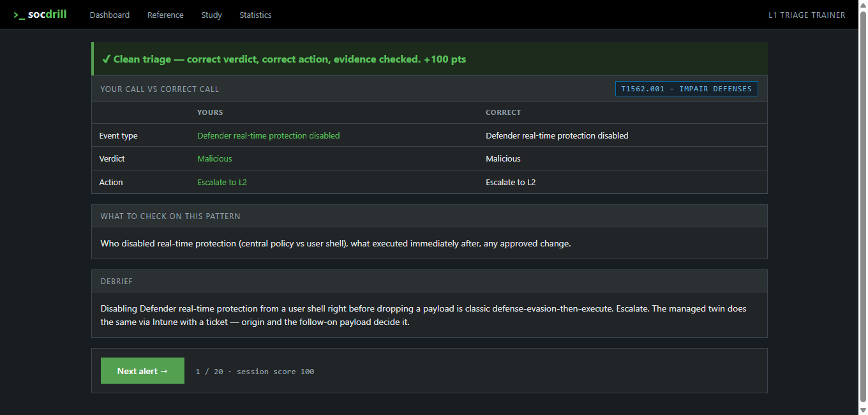Image resolution: width=868 pixels, height=415 pixels.
Task: Select the Clean triage result banner
Action: coord(430,59)
